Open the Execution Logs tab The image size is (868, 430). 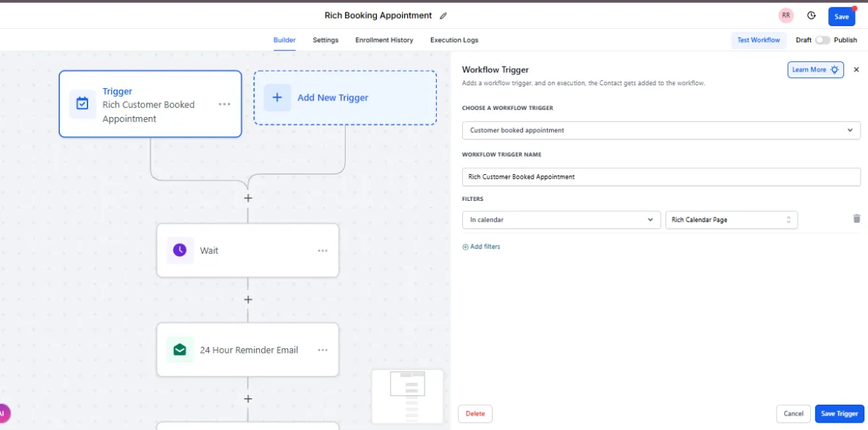(454, 40)
